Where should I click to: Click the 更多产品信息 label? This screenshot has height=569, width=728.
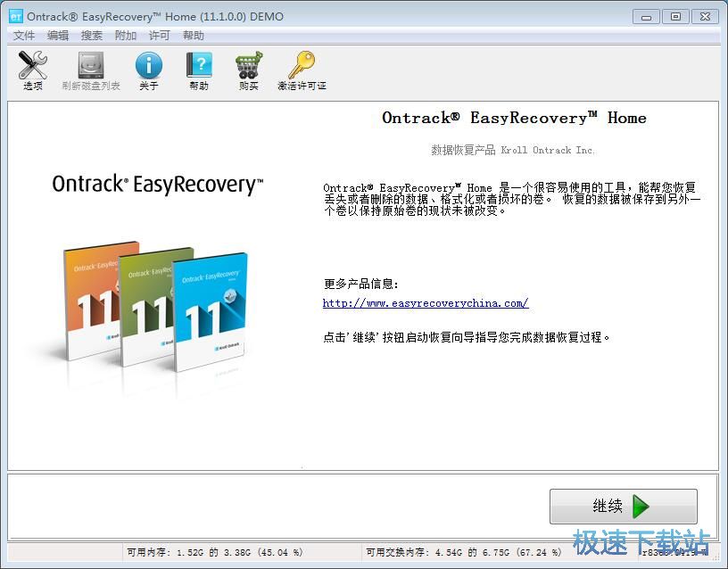click(360, 284)
